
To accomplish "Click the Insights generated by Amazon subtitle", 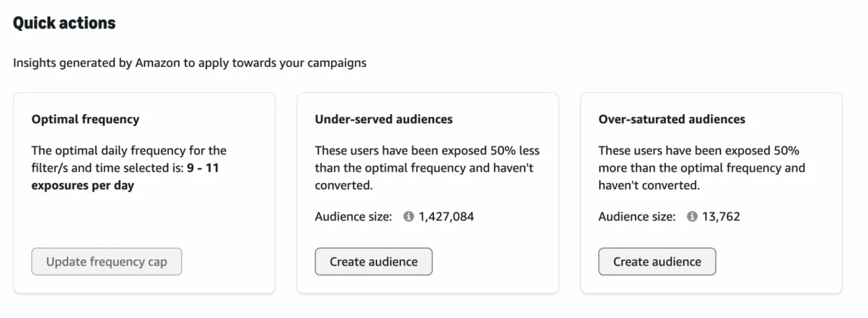I will pos(189,63).
